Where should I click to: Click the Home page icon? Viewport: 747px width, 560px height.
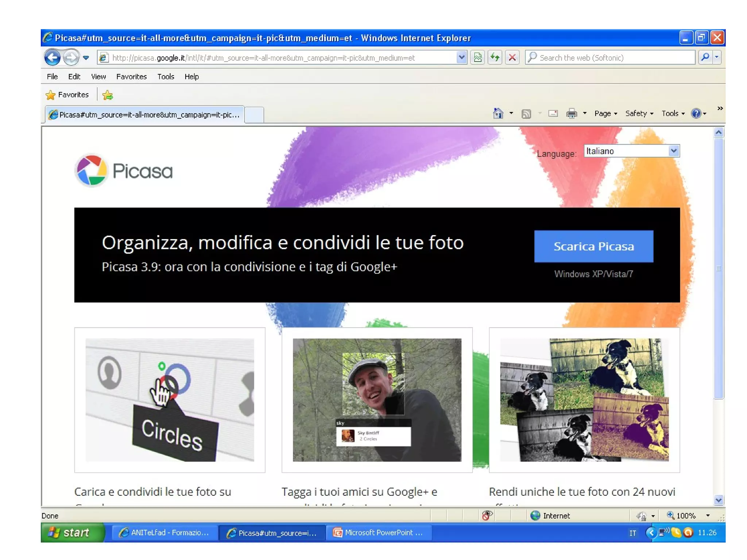pos(498,114)
